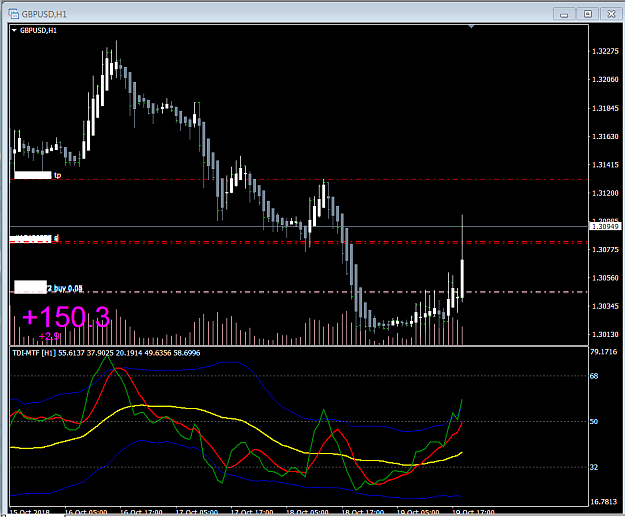The height and width of the screenshot is (517, 625).
Task: Click the indicator scale value 16.7813
Action: click(x=603, y=501)
